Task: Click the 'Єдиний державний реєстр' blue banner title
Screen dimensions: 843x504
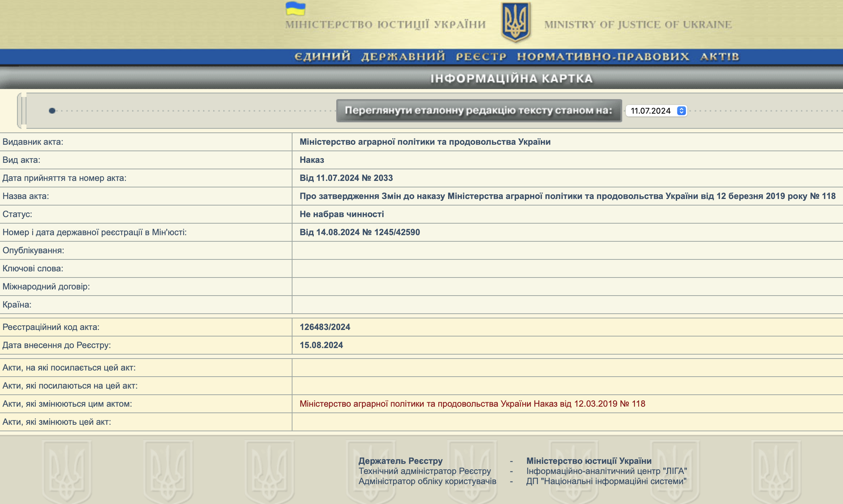Action: tap(516, 57)
